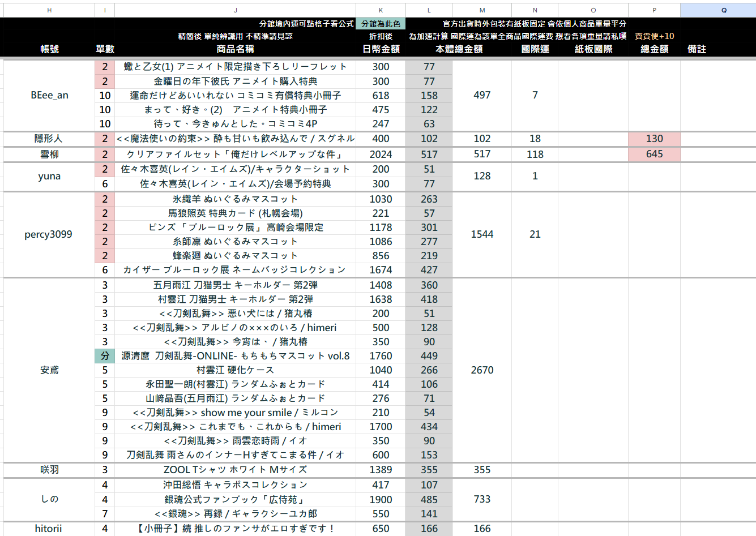
Task: Click the 商品名稱 header cell
Action: coord(235,49)
